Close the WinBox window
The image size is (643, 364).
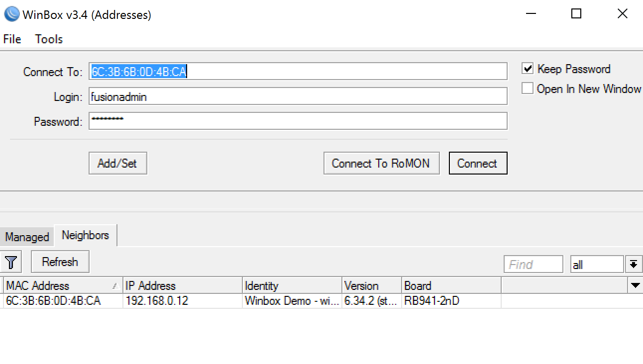click(x=622, y=14)
